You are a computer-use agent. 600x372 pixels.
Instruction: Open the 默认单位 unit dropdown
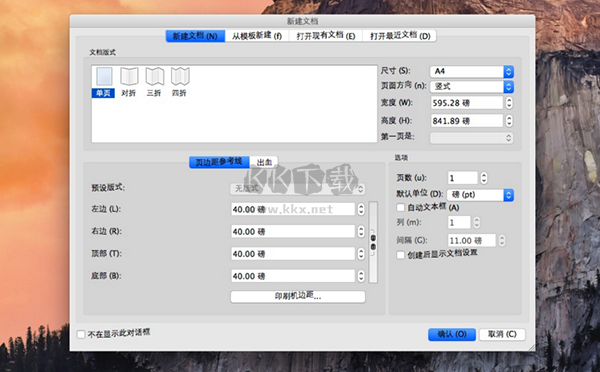tap(480, 195)
